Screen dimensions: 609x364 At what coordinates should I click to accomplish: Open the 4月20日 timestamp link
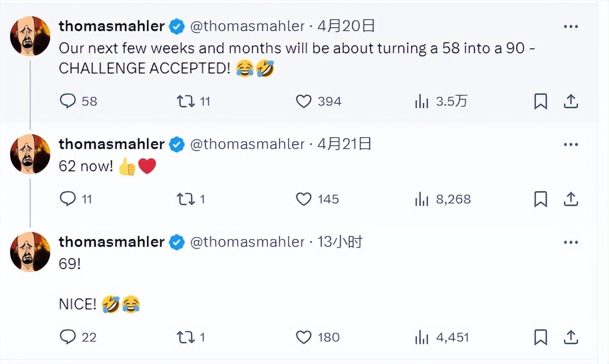point(346,26)
